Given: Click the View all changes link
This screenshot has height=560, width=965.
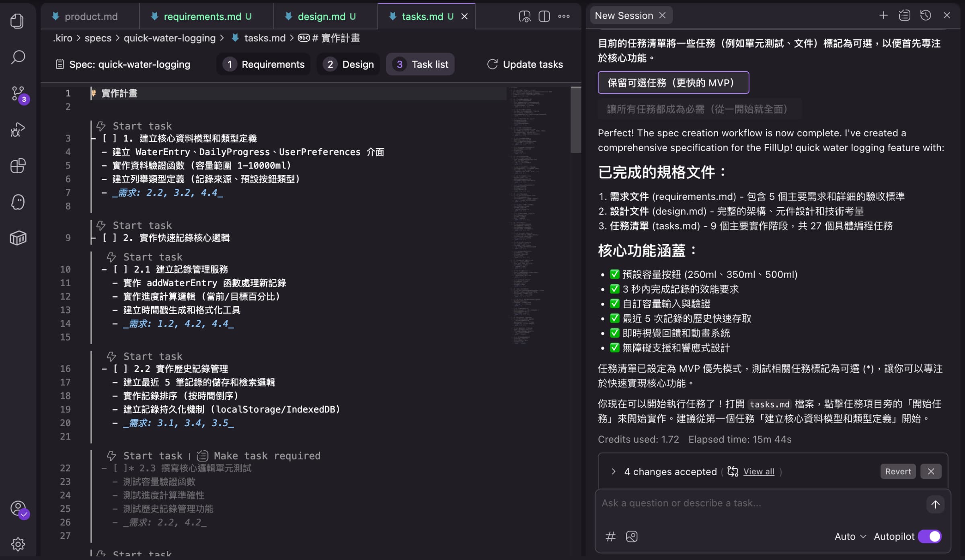Looking at the screenshot, I should (x=758, y=471).
